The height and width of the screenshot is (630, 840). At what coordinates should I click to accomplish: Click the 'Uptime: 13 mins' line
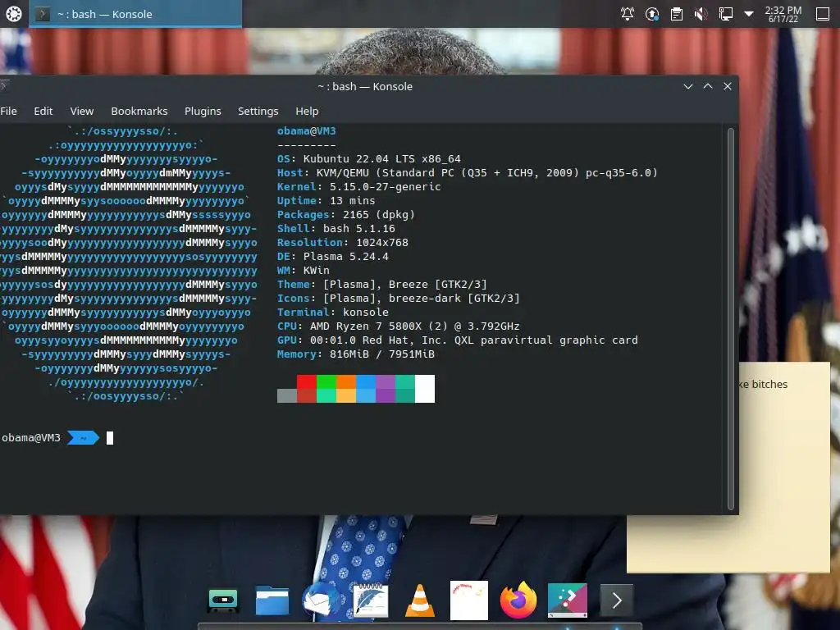pos(326,200)
